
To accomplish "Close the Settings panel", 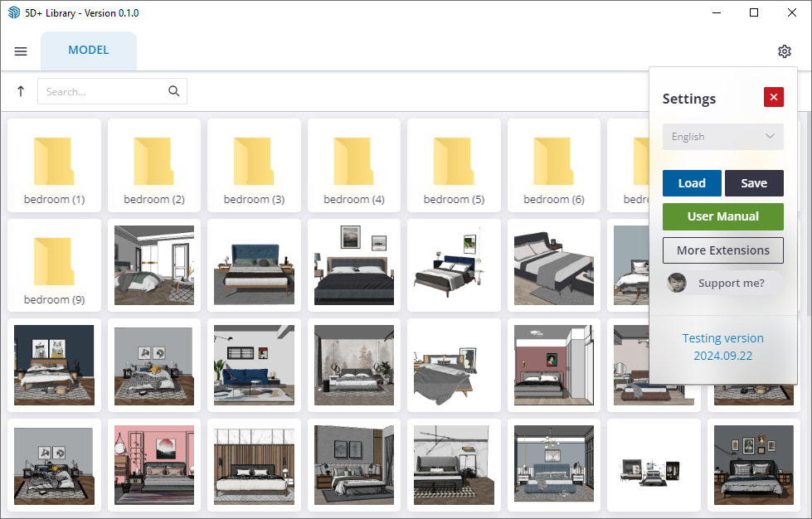I will [x=773, y=97].
